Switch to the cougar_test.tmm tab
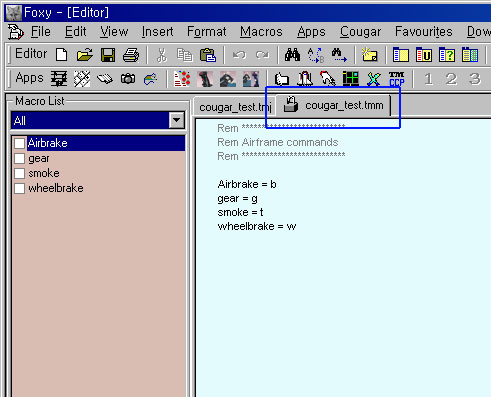The height and width of the screenshot is (397, 491). 333,106
